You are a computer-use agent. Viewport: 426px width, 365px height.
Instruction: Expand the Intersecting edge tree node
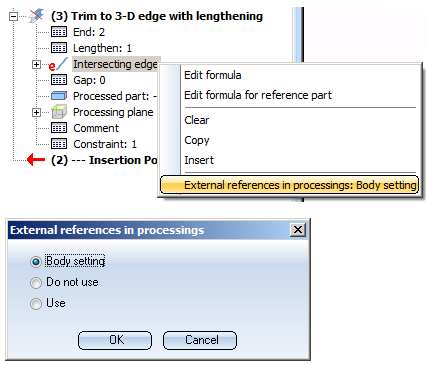coord(36,64)
